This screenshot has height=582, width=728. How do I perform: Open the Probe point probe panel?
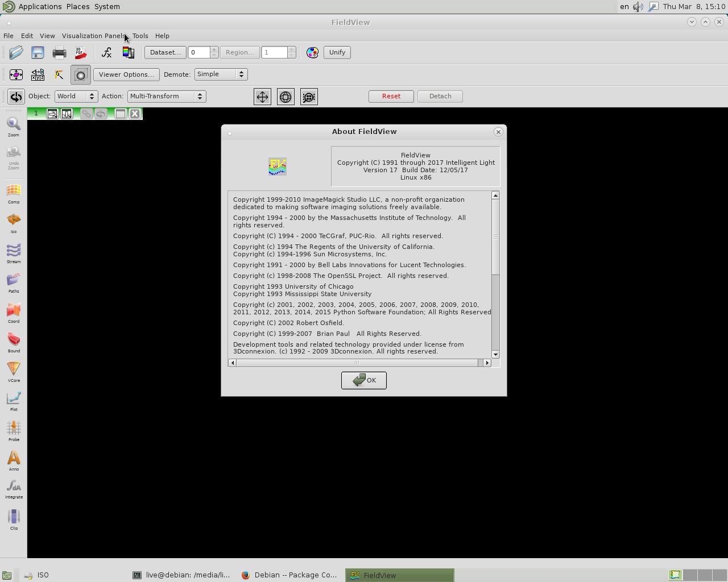tap(14, 431)
